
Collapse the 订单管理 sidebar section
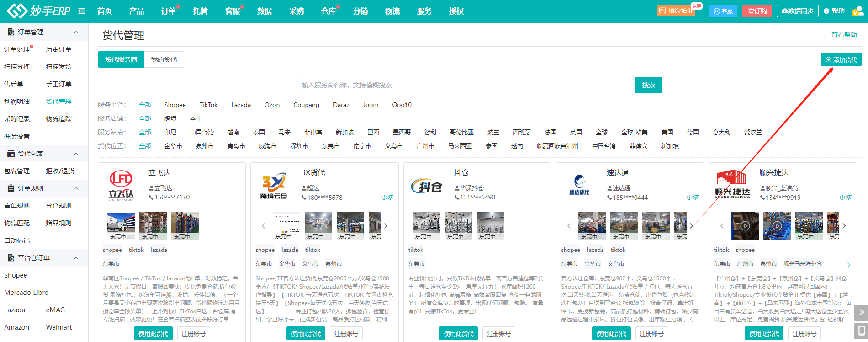[76, 32]
